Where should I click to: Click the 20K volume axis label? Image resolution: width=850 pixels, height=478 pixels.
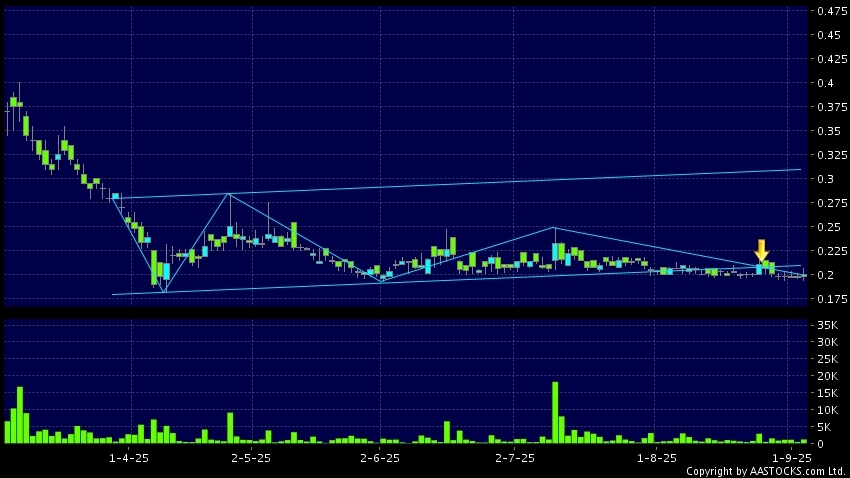[828, 376]
